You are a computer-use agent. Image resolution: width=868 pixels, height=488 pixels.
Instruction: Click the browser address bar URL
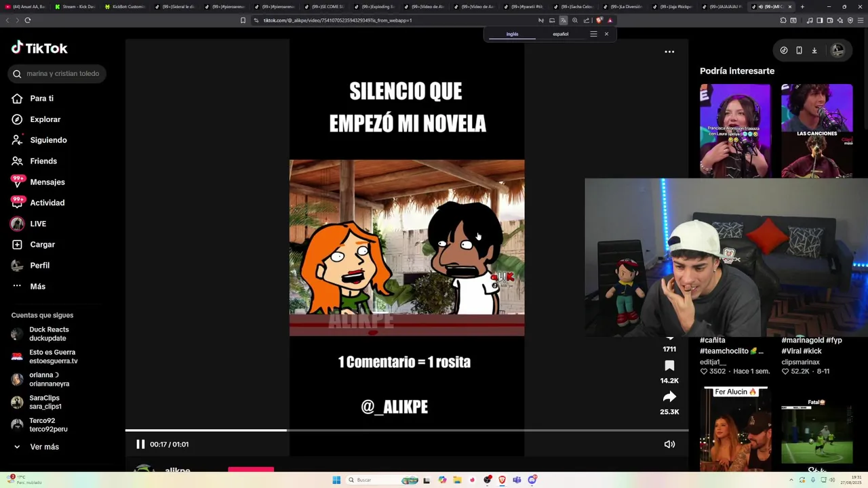pos(338,20)
